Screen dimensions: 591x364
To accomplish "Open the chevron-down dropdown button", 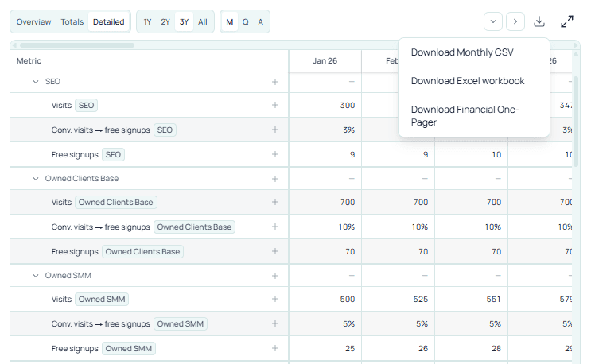I will [x=493, y=21].
